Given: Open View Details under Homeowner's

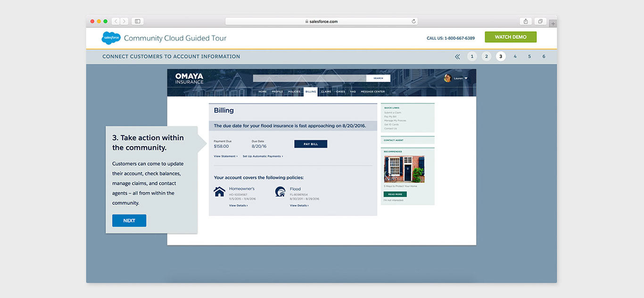Looking at the screenshot, I should pyautogui.click(x=239, y=206).
